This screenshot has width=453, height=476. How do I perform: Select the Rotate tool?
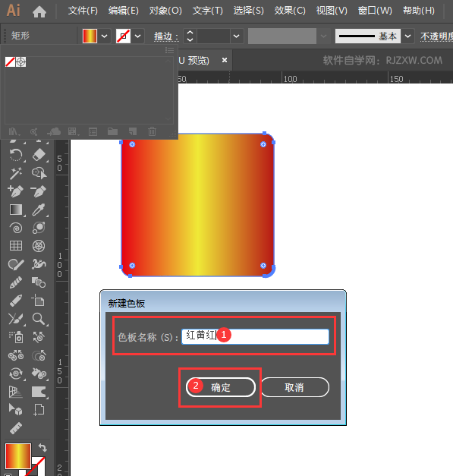pos(16,155)
